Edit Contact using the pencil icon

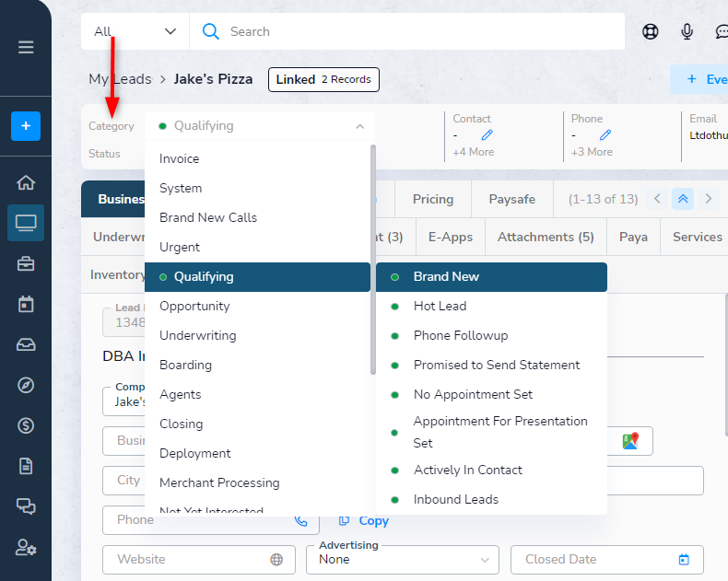pos(487,135)
